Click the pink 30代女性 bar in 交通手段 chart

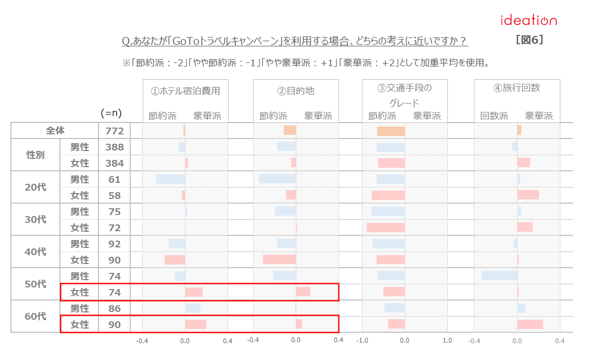click(386, 227)
